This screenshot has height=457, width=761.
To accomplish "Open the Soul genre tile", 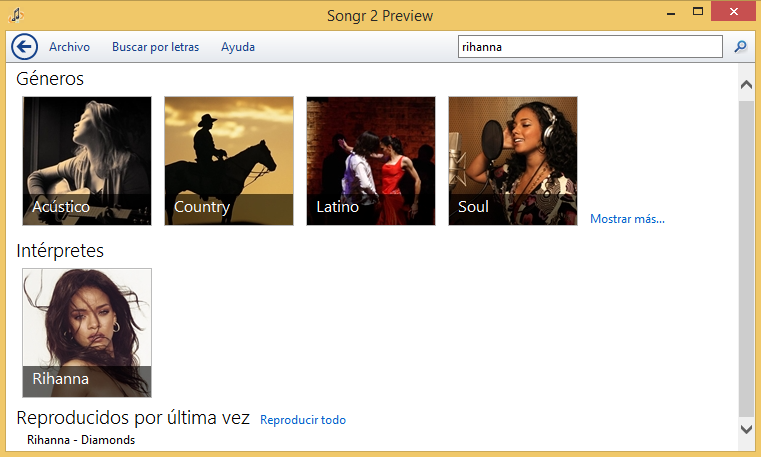I will tap(513, 161).
